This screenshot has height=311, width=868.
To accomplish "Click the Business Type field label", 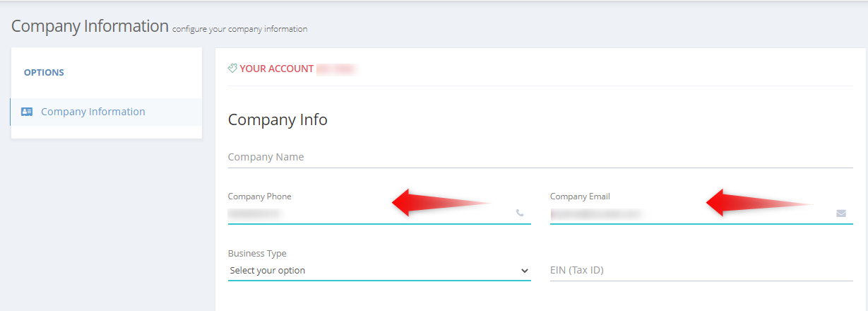I will pyautogui.click(x=257, y=253).
